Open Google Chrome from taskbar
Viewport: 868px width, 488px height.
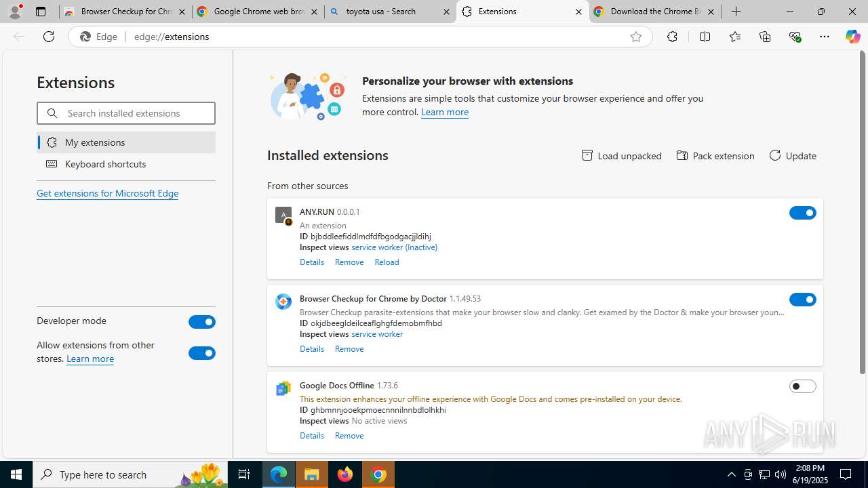[x=378, y=474]
